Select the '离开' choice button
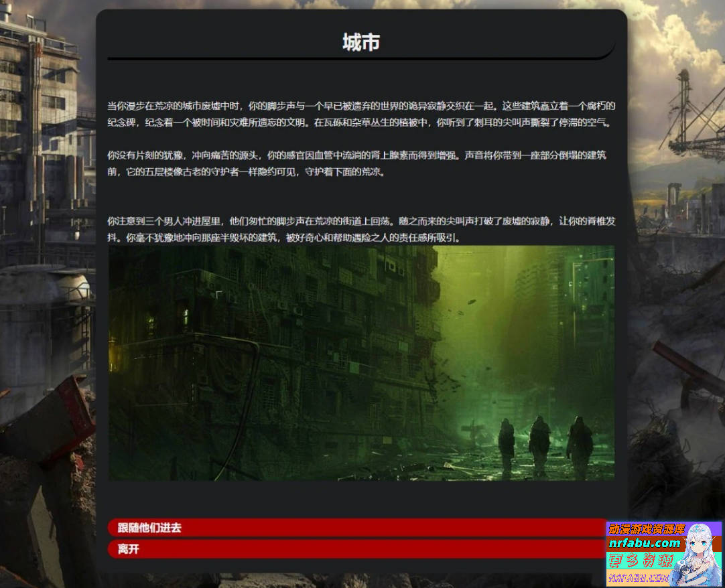This screenshot has width=725, height=588. [x=362, y=550]
